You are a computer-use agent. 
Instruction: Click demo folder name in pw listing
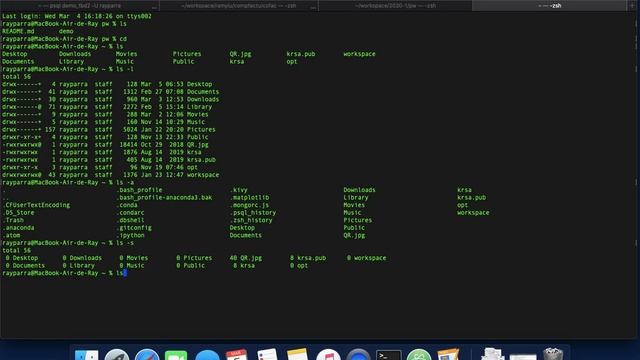(66, 31)
